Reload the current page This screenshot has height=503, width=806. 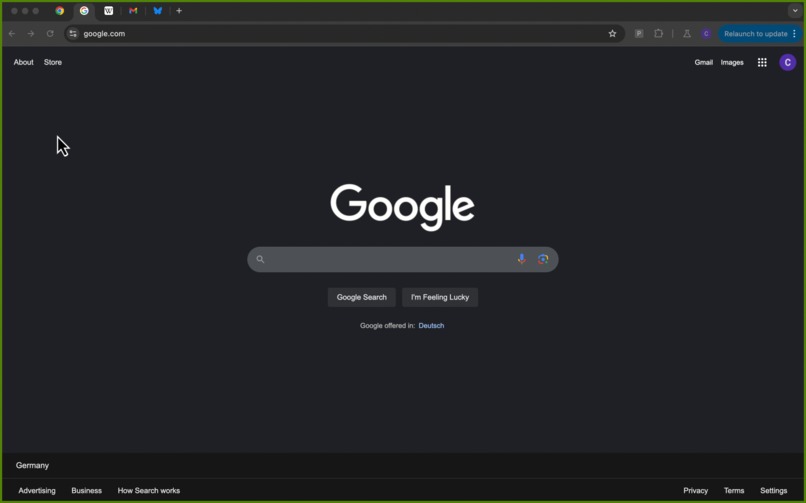[50, 34]
